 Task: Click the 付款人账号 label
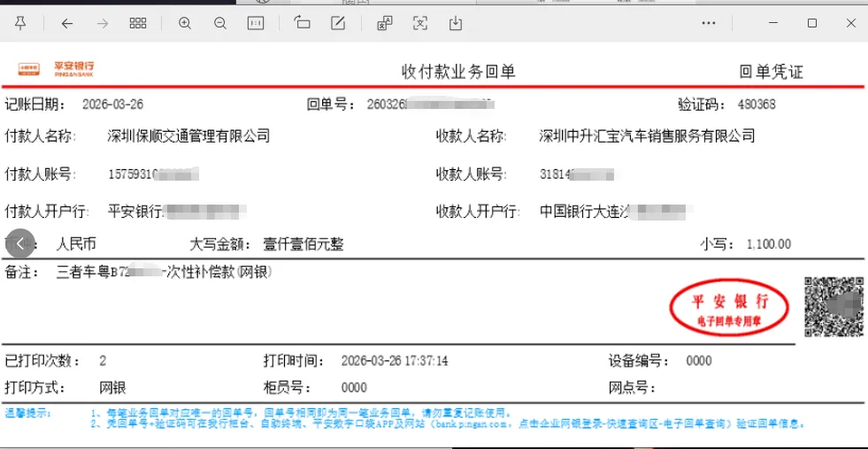pyautogui.click(x=40, y=174)
